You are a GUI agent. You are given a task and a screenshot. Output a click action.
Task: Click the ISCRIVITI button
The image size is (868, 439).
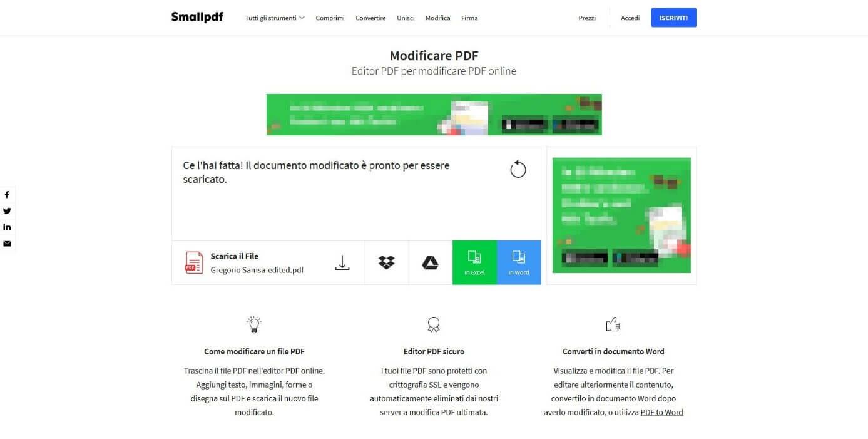[x=673, y=18]
